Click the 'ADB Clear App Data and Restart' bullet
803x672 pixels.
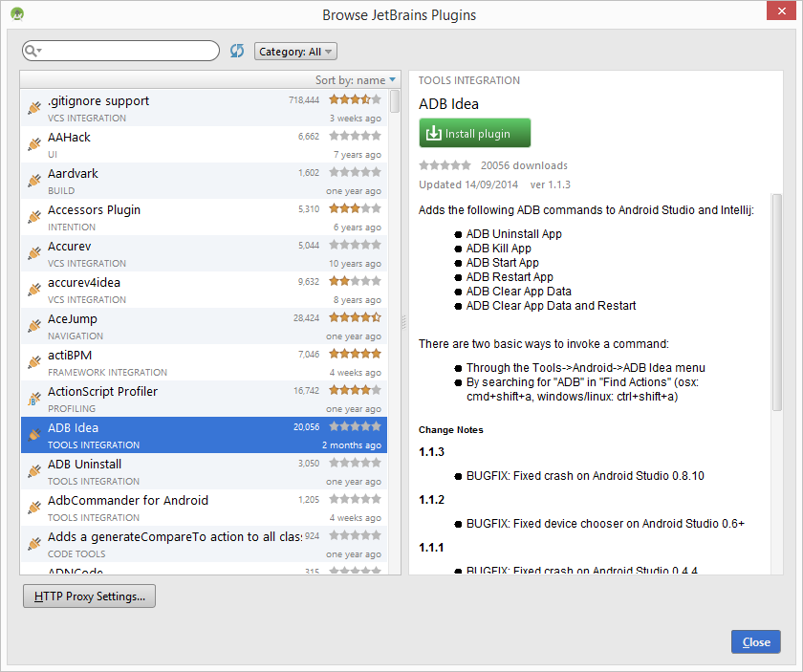[x=551, y=306]
